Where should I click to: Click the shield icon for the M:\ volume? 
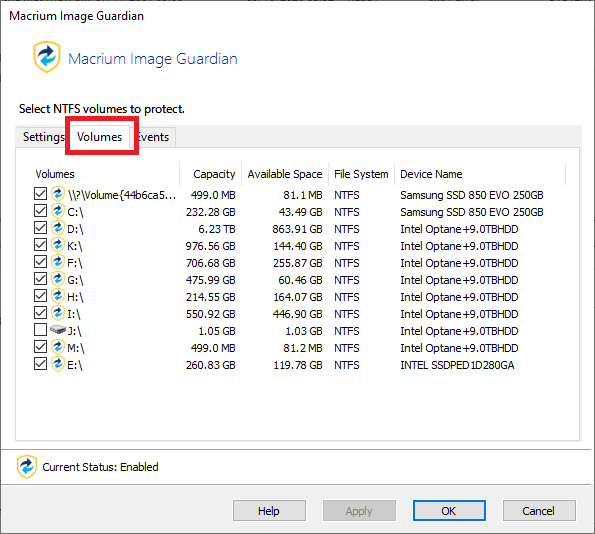(x=58, y=347)
